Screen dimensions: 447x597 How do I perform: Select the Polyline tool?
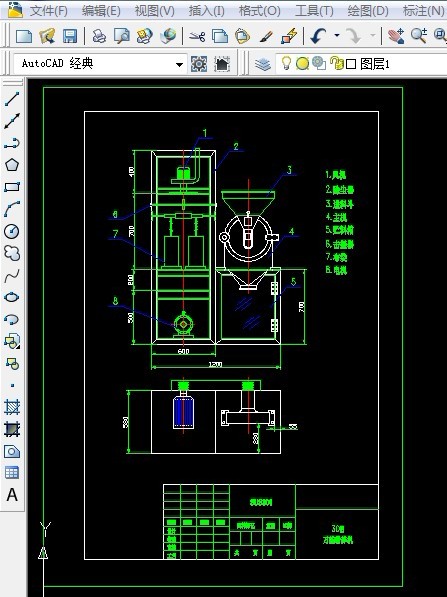pos(12,143)
